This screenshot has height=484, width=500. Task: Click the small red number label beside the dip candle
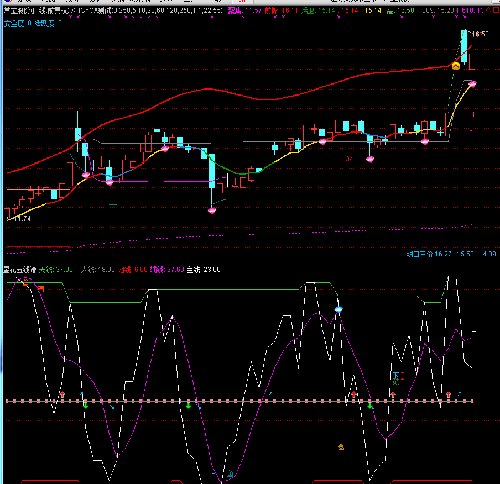click(x=349, y=159)
